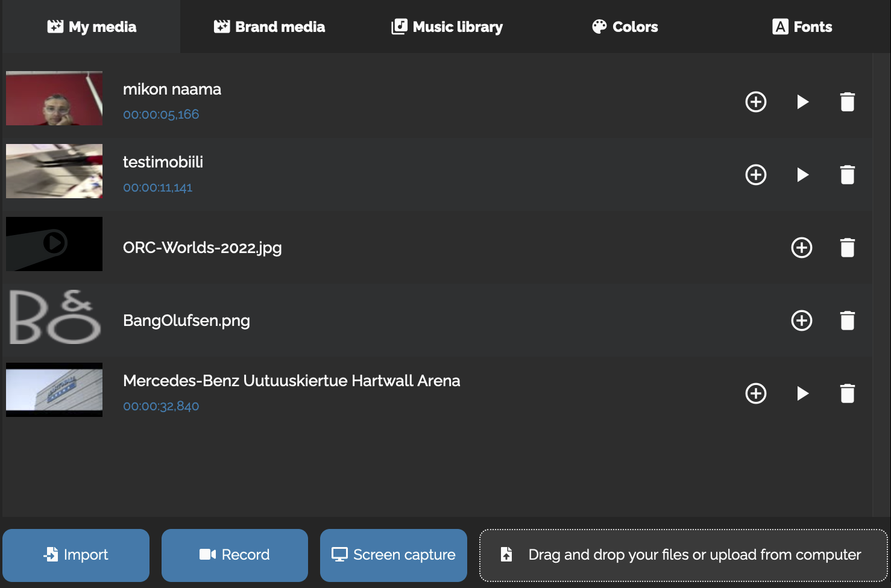Screen dimensions: 891x588
Task: Open the Music library tab
Action: click(x=447, y=27)
